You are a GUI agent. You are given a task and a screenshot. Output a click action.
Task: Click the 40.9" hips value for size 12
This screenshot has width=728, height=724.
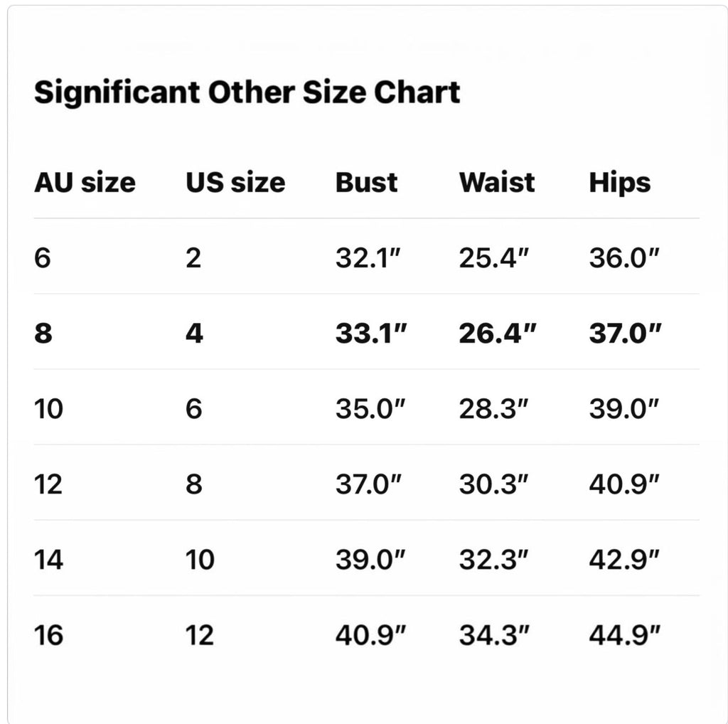624,484
